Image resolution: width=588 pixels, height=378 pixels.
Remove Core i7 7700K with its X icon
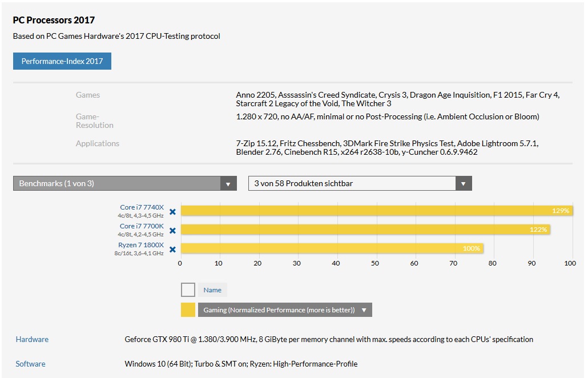click(x=172, y=231)
